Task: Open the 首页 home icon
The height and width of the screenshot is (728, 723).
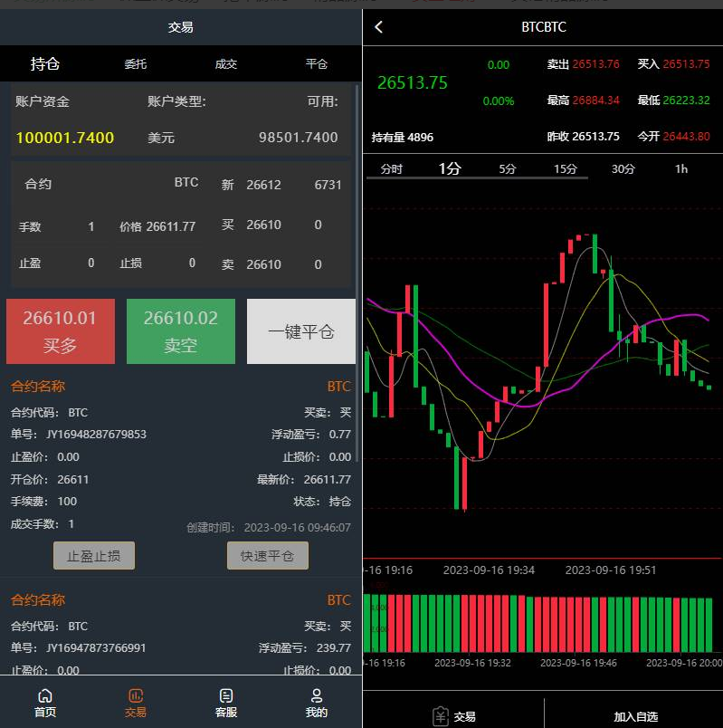Action: [x=45, y=696]
